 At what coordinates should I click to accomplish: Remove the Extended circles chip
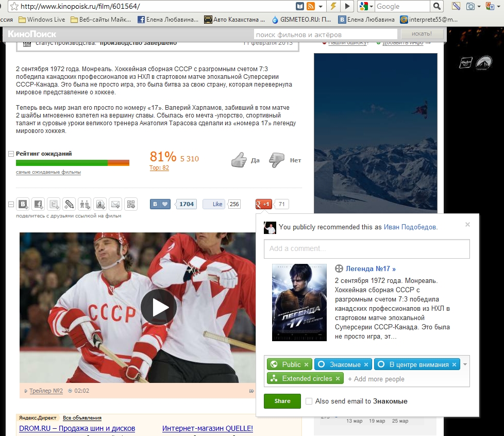[338, 379]
